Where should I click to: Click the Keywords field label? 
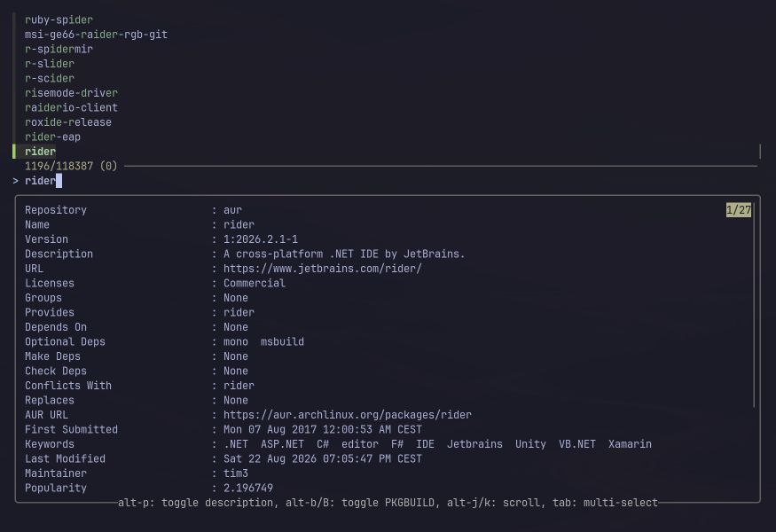tap(50, 444)
